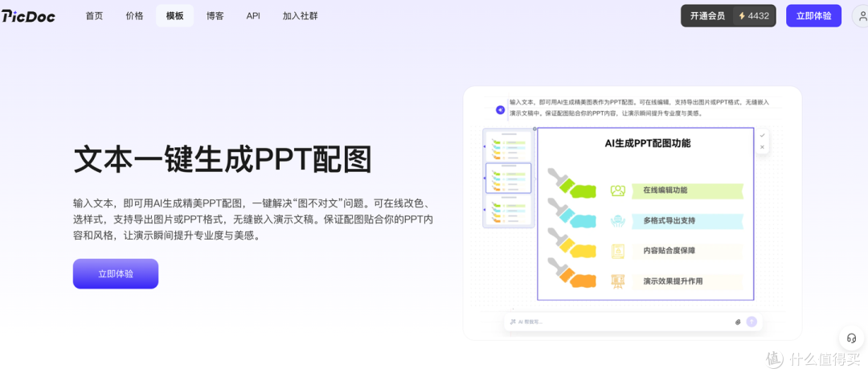This screenshot has height=377, width=868.
Task: Click the icon beside 在线编辑功能
Action: [618, 191]
